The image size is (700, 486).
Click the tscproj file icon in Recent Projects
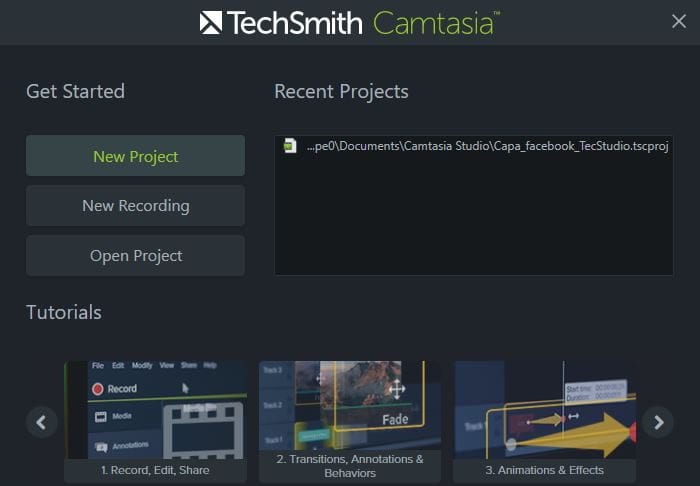(x=290, y=146)
